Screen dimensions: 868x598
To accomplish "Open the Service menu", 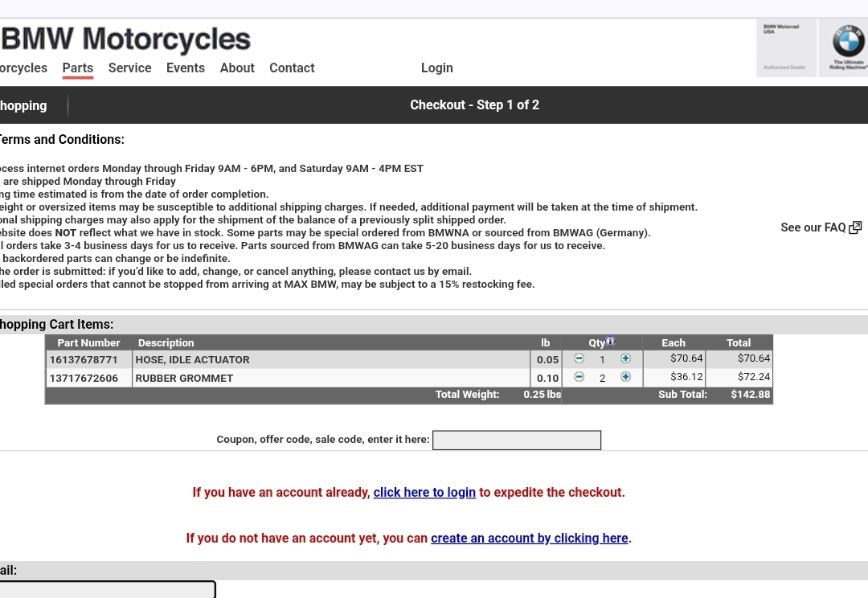I will [129, 68].
